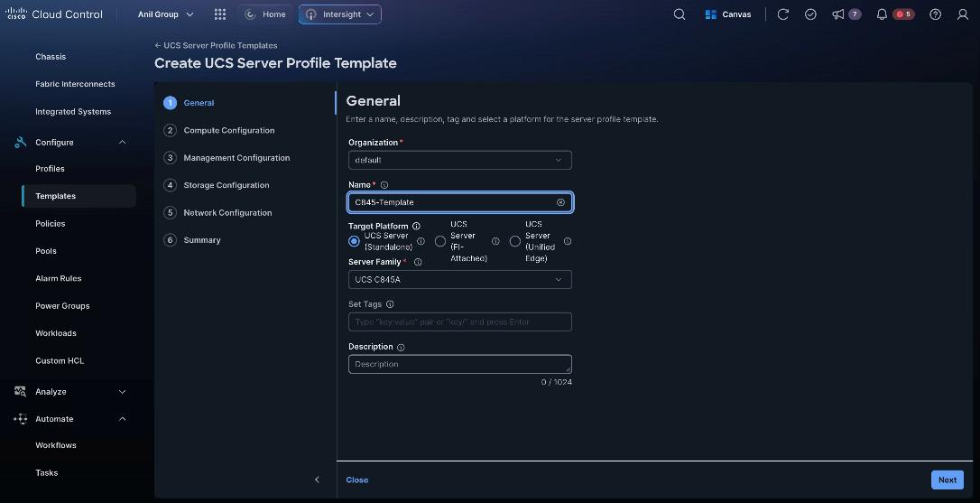Image resolution: width=980 pixels, height=503 pixels.
Task: Open the Anil Group account dropdown
Action: 166,14
